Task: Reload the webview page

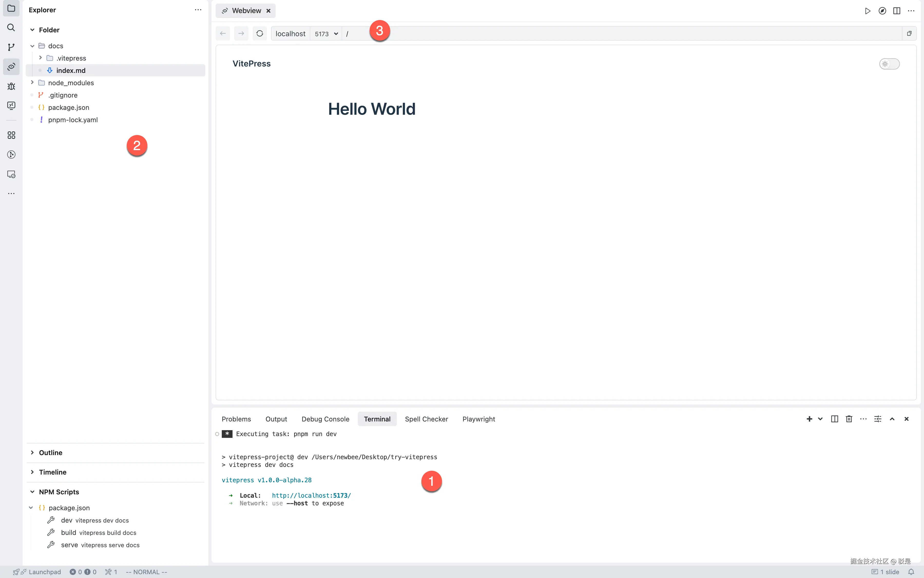Action: pos(259,34)
